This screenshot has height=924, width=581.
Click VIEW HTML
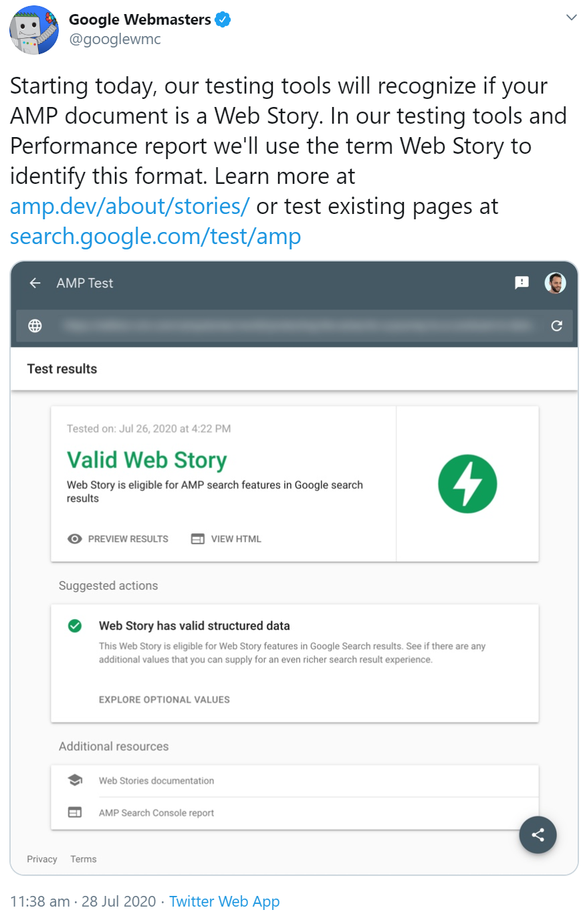coord(235,538)
